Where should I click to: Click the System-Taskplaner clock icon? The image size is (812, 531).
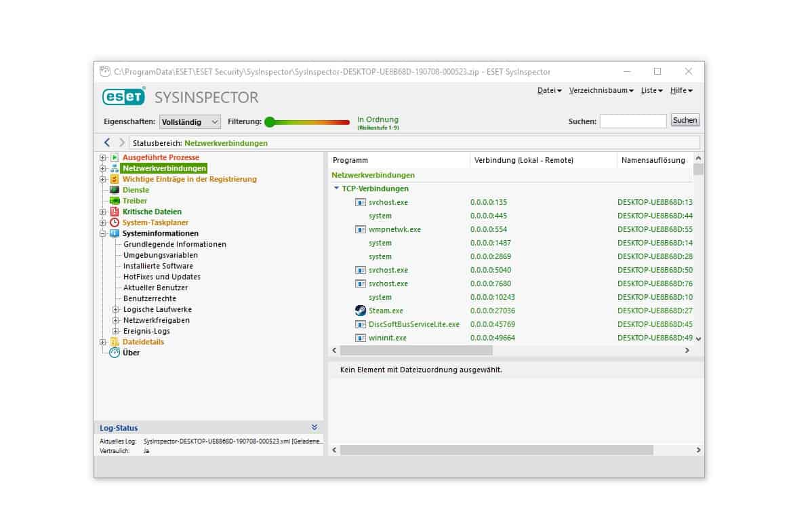tap(115, 222)
